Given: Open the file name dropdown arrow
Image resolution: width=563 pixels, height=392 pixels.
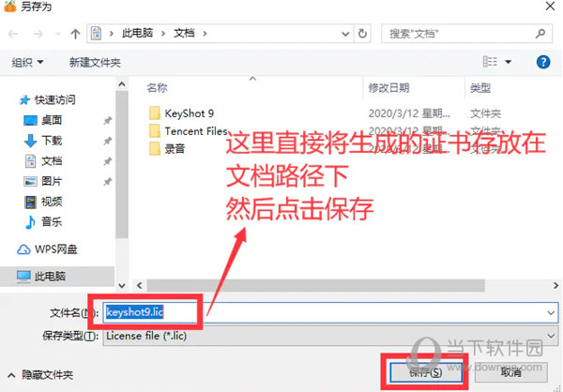Looking at the screenshot, I should tap(551, 312).
